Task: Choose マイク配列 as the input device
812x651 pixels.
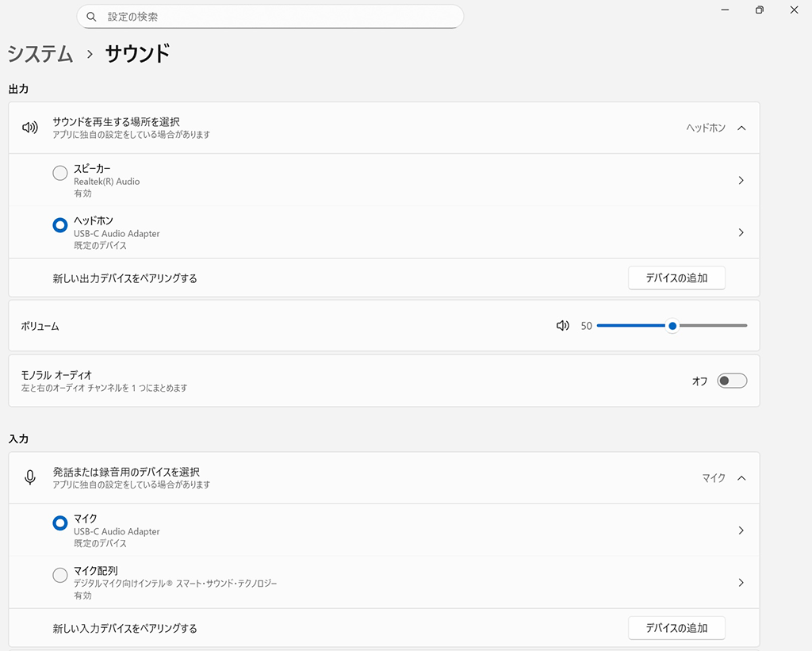Action: coord(60,576)
